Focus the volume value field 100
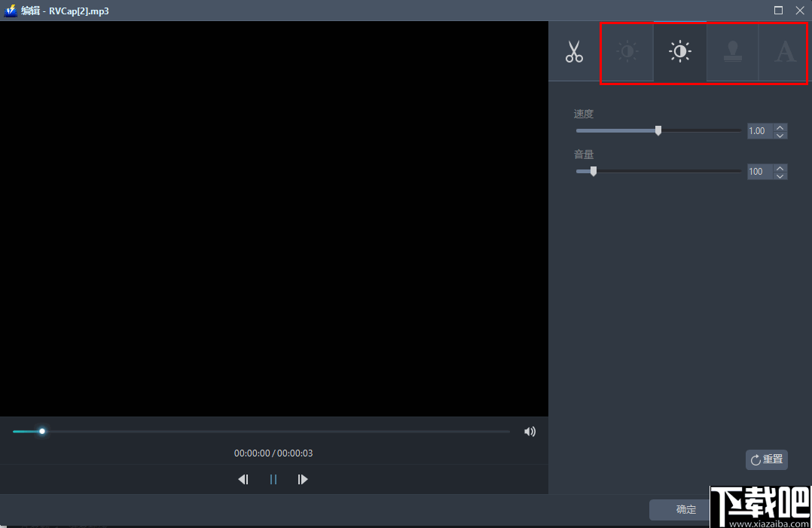Image resolution: width=812 pixels, height=528 pixels. click(760, 171)
